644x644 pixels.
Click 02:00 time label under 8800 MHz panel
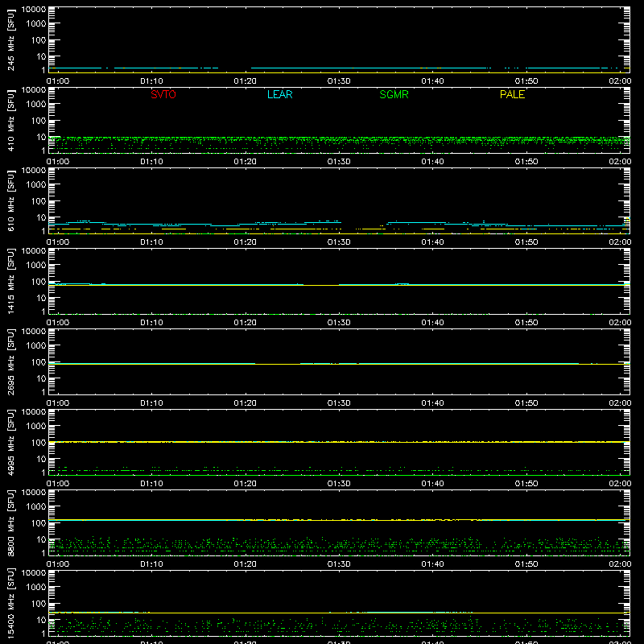pos(620,564)
